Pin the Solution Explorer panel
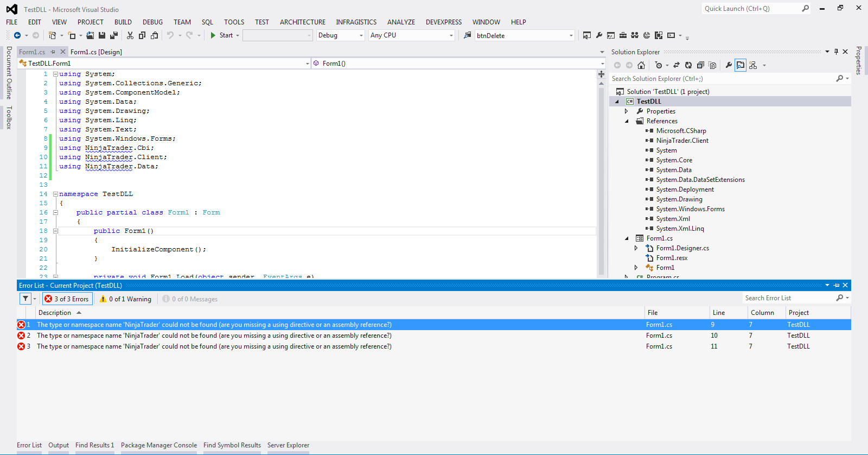The image size is (868, 455). [x=837, y=52]
